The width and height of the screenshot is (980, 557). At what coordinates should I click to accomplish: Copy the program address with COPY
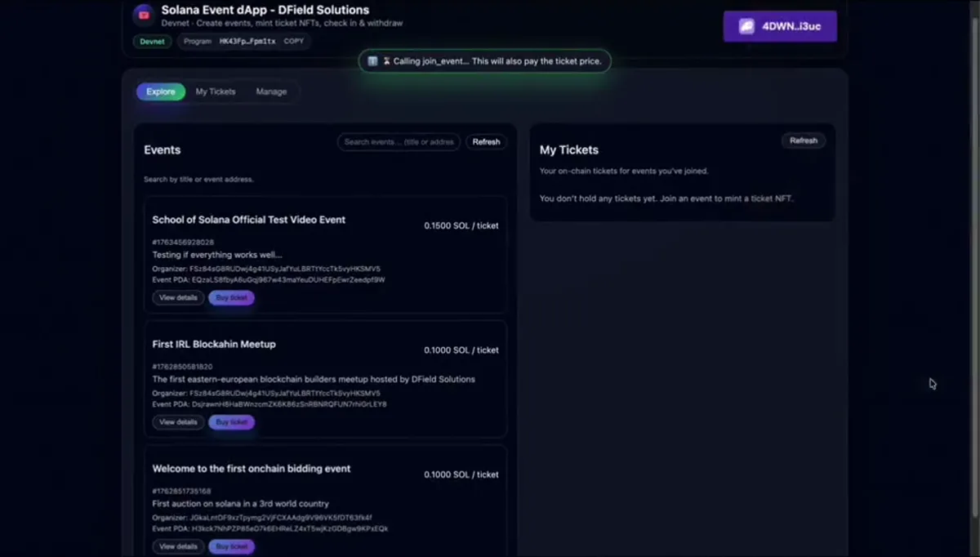point(293,41)
